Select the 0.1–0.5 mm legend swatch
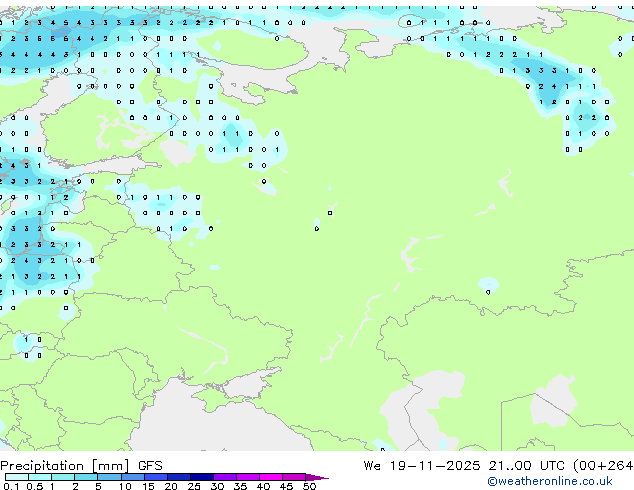Screen dimensions: 634x490 [17, 477]
